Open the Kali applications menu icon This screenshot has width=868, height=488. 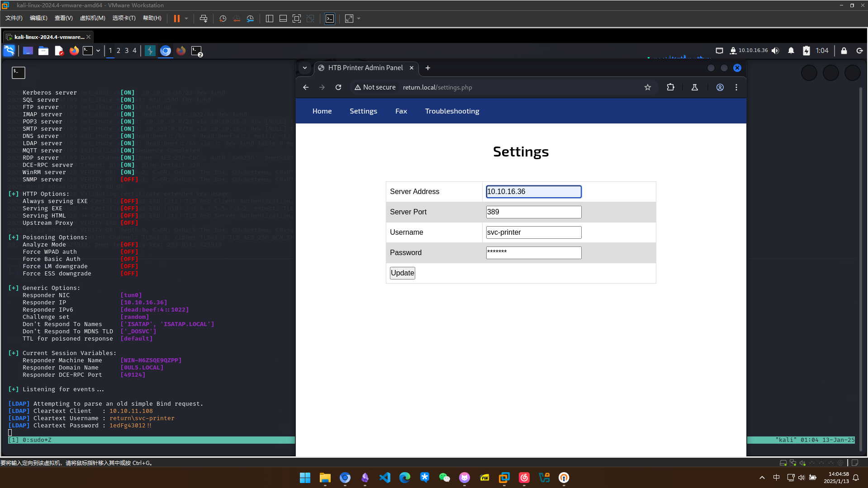pos(9,51)
